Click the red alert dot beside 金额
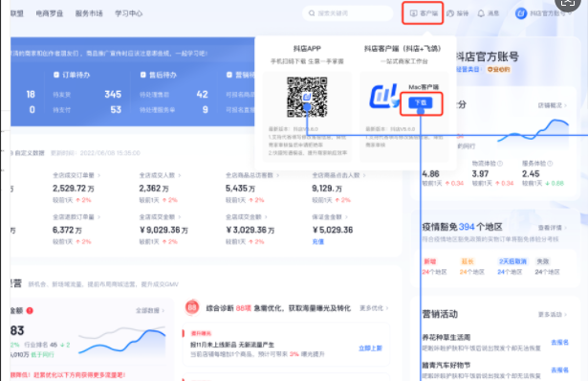The image size is (588, 381). pyautogui.click(x=30, y=310)
